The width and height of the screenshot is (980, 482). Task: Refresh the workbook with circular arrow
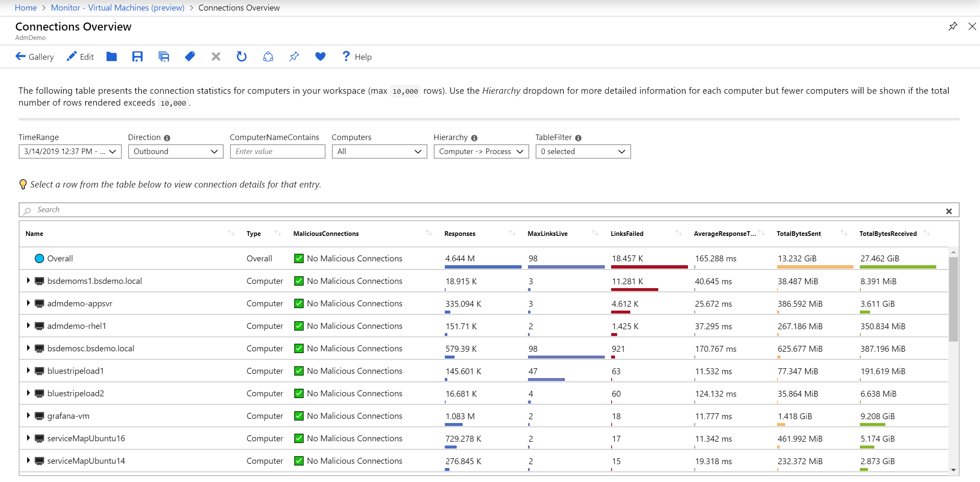click(x=241, y=56)
